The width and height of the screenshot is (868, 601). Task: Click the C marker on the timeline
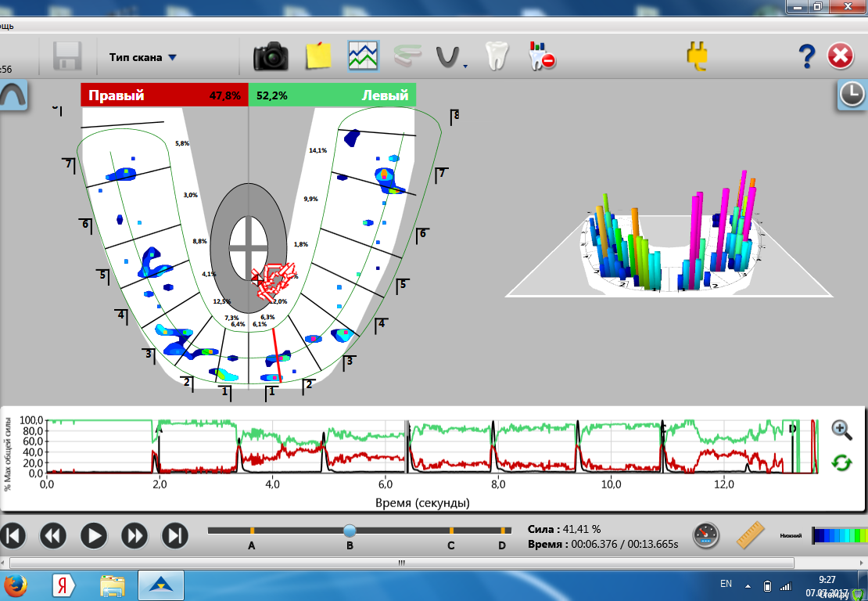pyautogui.click(x=451, y=531)
